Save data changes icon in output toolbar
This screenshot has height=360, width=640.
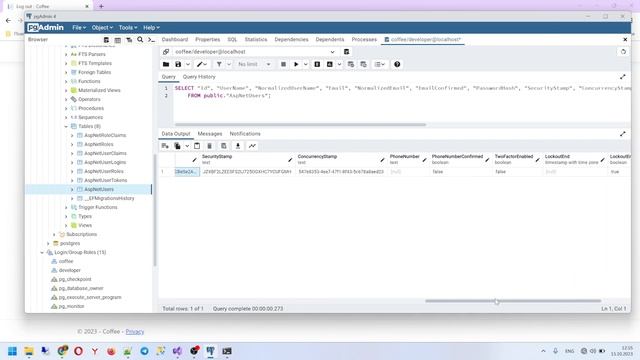(x=224, y=146)
